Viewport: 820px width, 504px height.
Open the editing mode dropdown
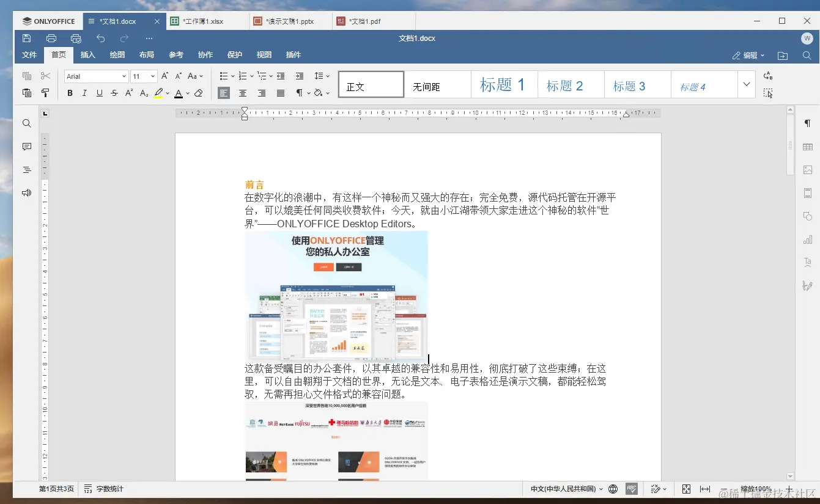pyautogui.click(x=748, y=56)
